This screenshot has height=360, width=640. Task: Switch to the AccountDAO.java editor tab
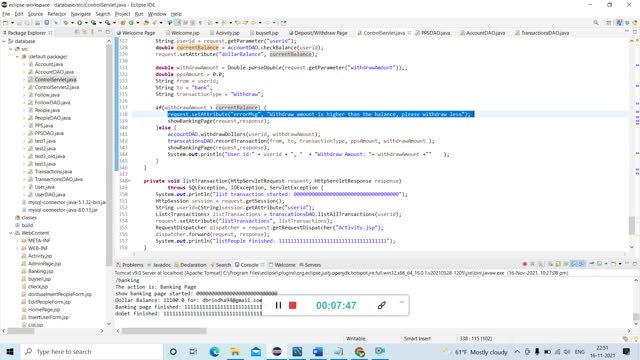(x=482, y=33)
